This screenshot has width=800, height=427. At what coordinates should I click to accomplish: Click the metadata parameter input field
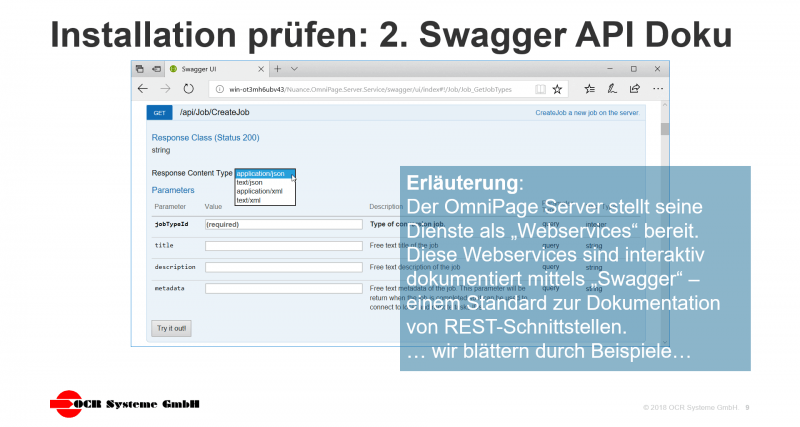[x=284, y=289]
